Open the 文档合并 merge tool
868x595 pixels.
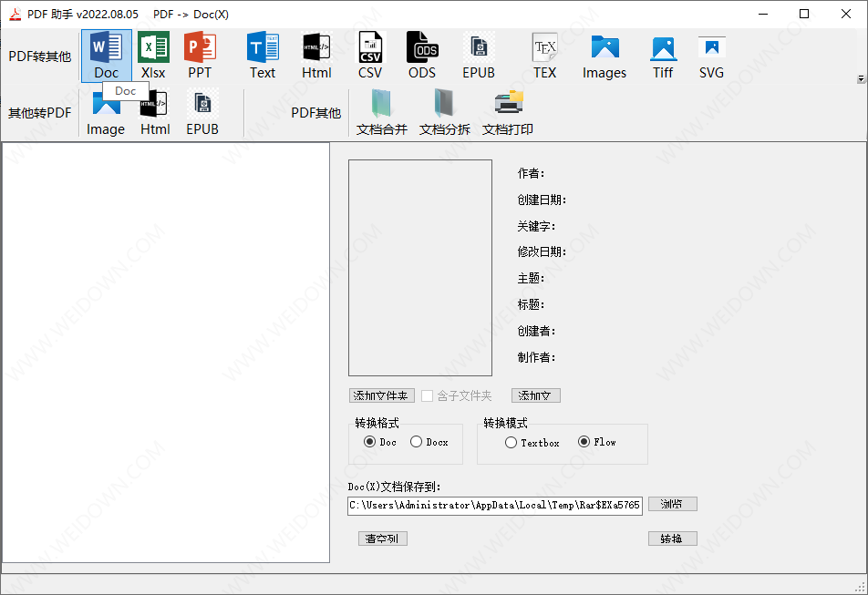click(382, 112)
